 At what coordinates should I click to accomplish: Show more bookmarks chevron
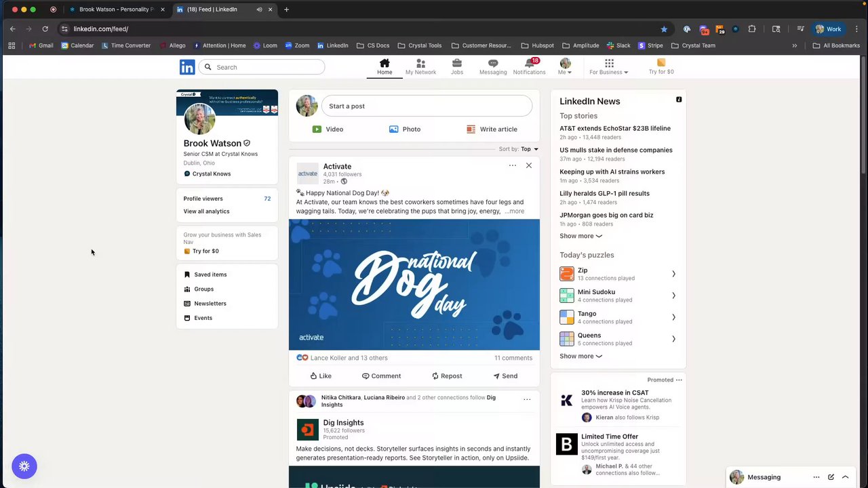point(795,45)
